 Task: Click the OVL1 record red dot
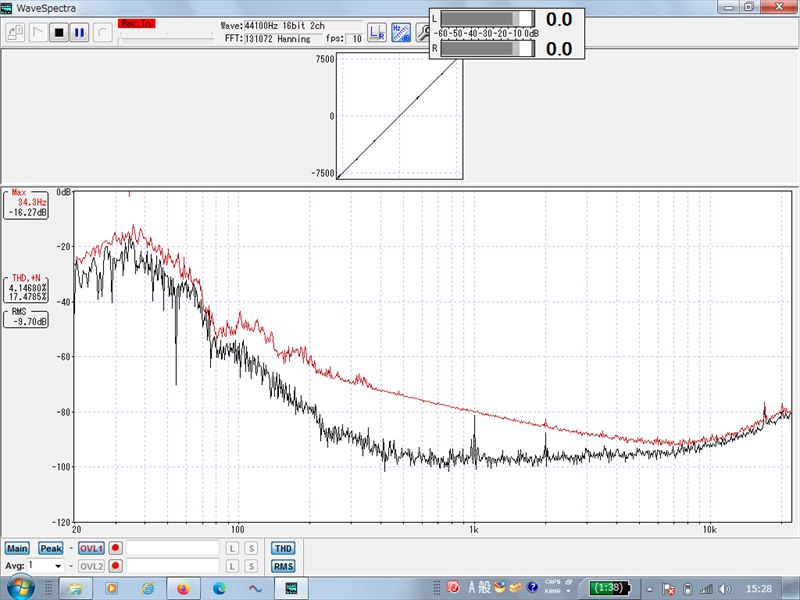tap(116, 548)
